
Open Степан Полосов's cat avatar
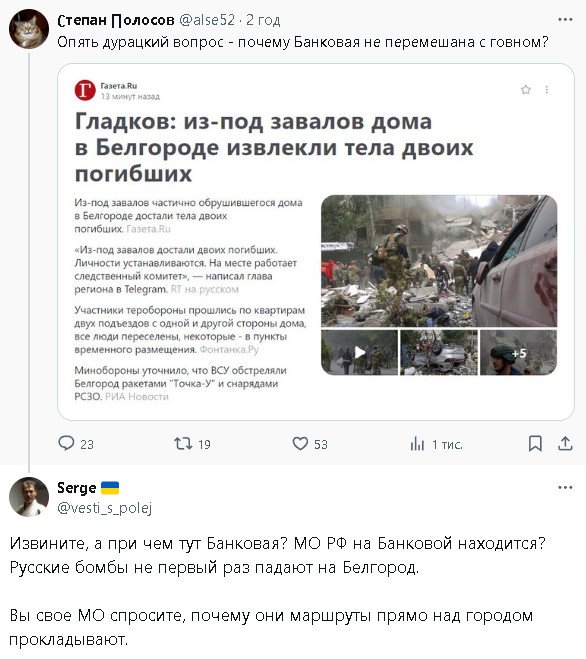pyautogui.click(x=29, y=29)
